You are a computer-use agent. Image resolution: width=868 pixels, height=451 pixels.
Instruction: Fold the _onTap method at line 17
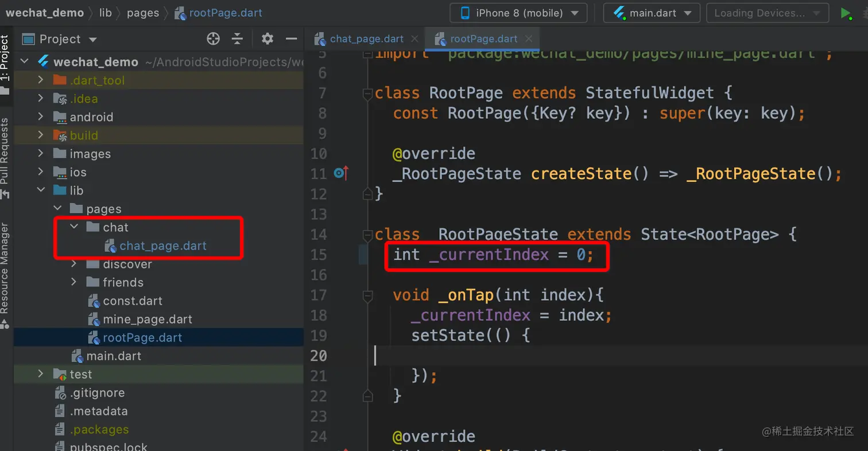tap(367, 296)
